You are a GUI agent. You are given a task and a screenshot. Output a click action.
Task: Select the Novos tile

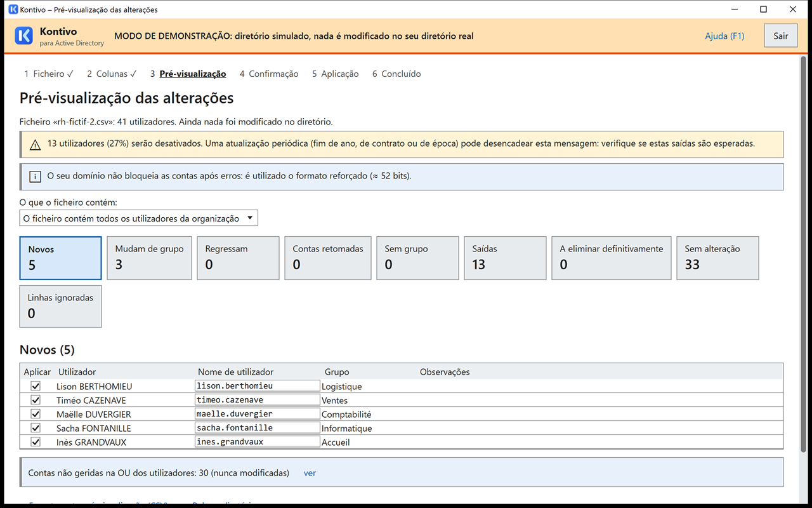[60, 258]
